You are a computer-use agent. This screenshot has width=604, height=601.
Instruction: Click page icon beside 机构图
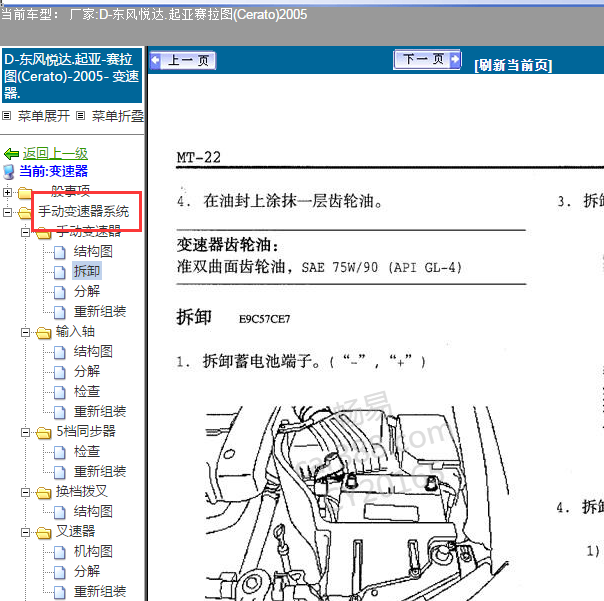[59, 552]
